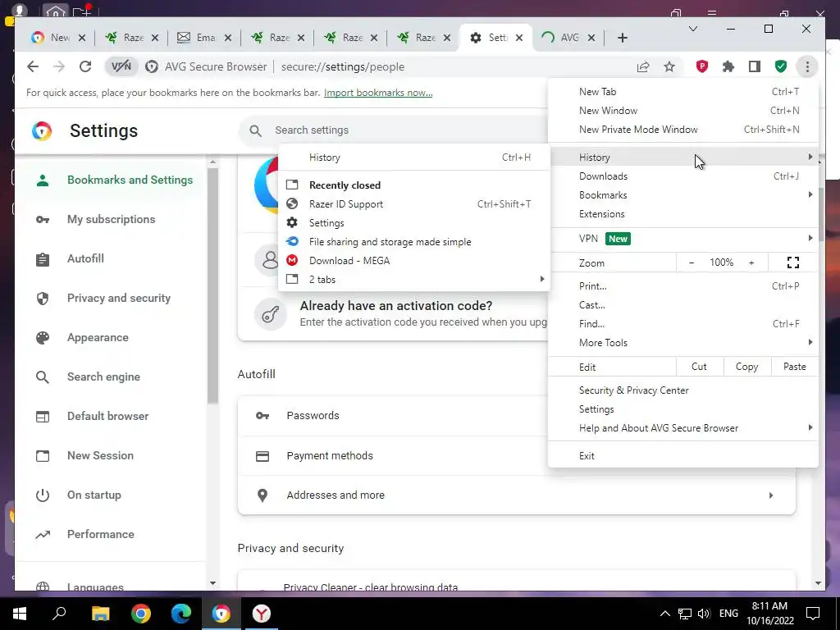The height and width of the screenshot is (630, 840).
Task: Reload the current page
Action: [x=85, y=66]
